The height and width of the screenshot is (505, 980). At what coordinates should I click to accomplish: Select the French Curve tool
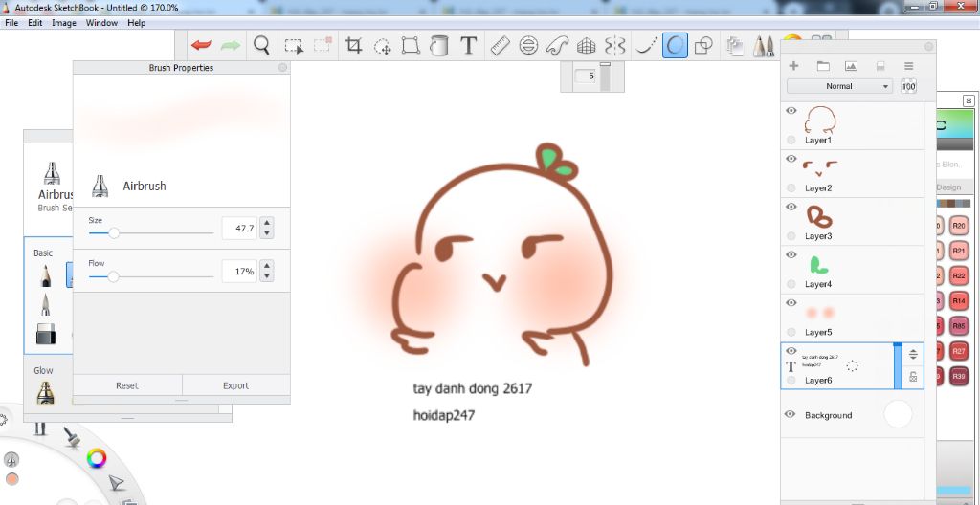click(x=557, y=46)
